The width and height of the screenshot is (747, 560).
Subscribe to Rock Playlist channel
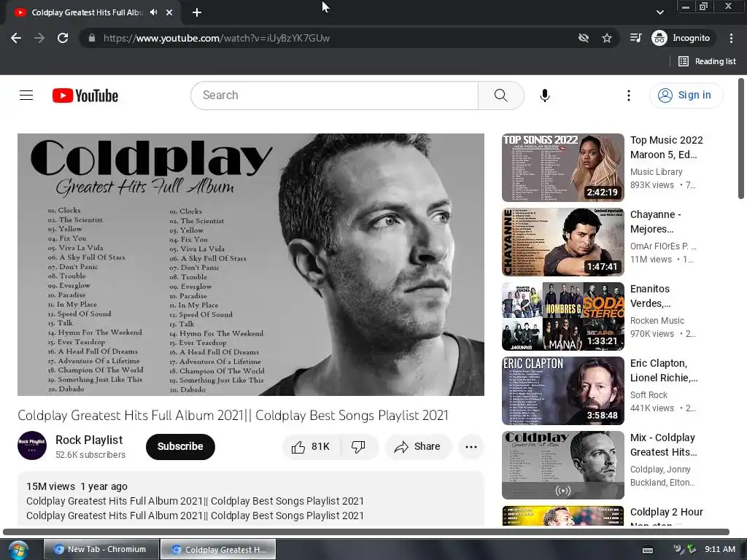click(180, 447)
